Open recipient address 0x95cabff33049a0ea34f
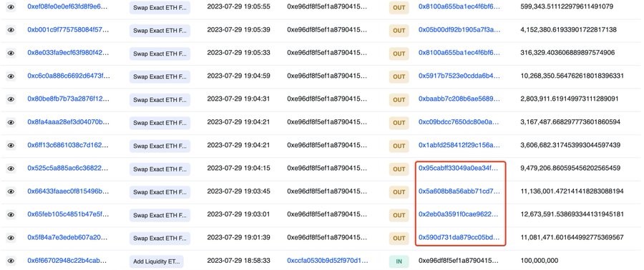 (459, 168)
